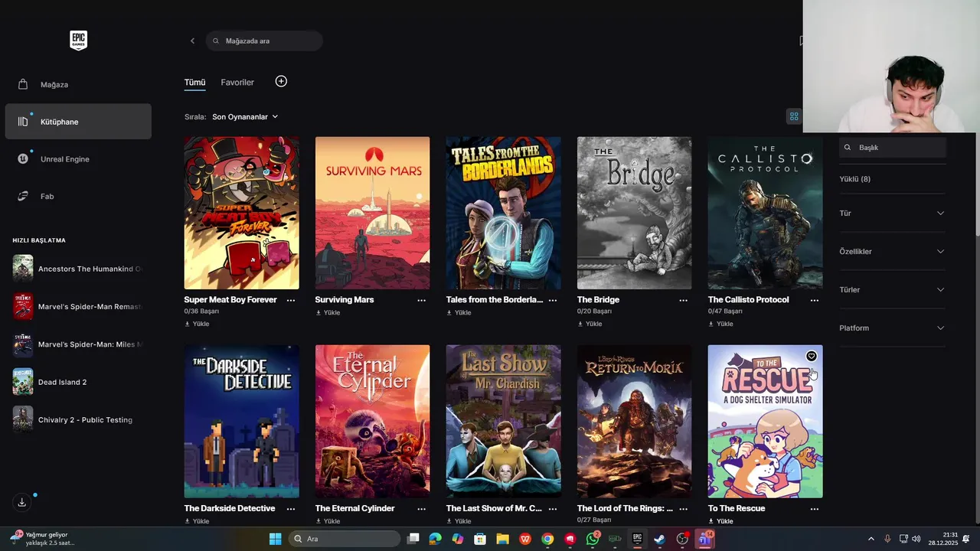980x551 pixels.
Task: Expand the Tür filter section
Action: pos(893,214)
